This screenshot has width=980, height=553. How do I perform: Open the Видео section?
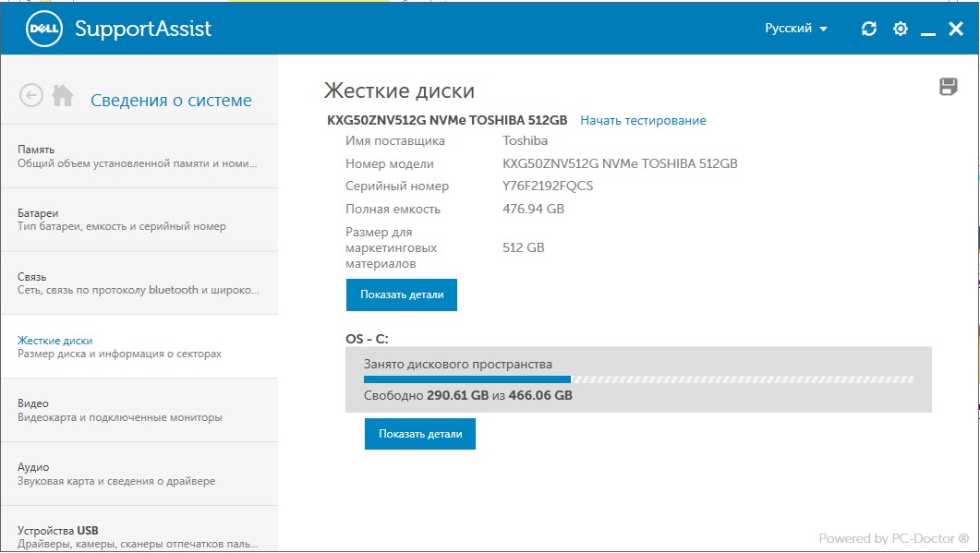(x=139, y=410)
